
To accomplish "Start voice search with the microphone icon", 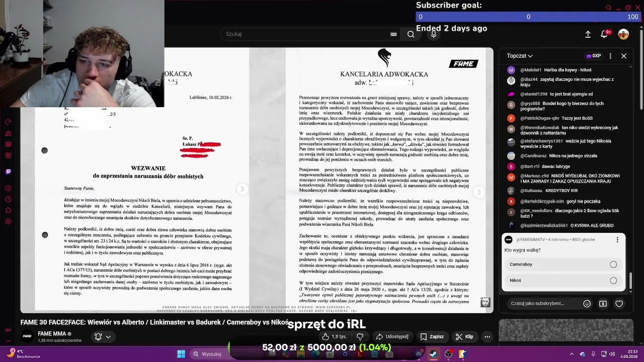I will click(433, 34).
